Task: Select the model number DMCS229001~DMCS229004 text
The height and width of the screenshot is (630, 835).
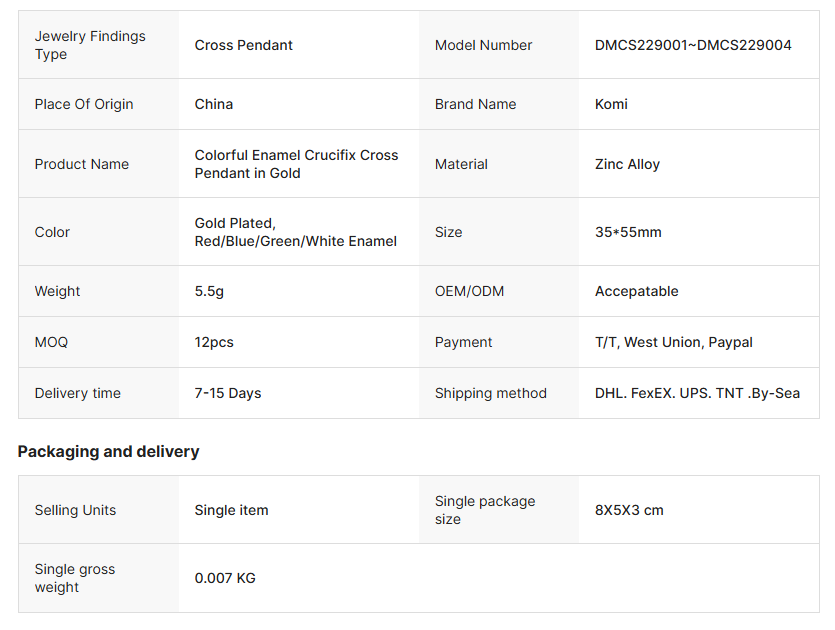Action: [x=692, y=45]
